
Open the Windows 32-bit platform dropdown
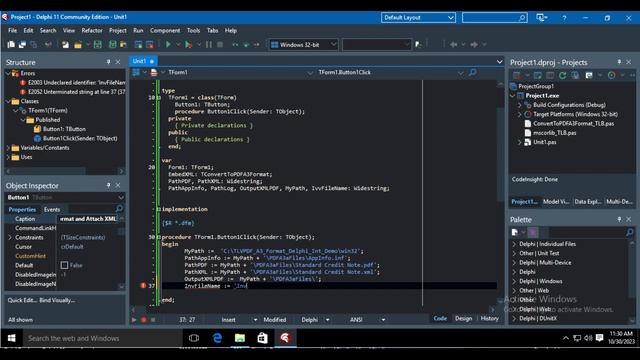pos(303,44)
